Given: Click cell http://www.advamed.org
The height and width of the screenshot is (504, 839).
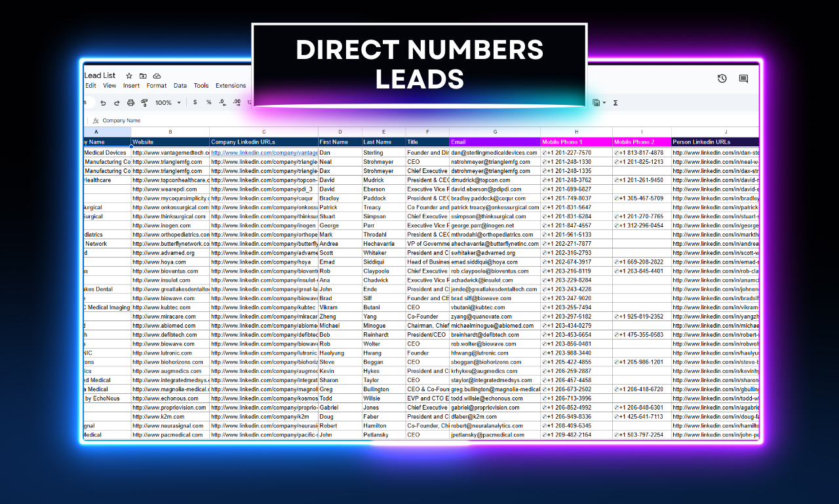Looking at the screenshot, I should coord(170,252).
